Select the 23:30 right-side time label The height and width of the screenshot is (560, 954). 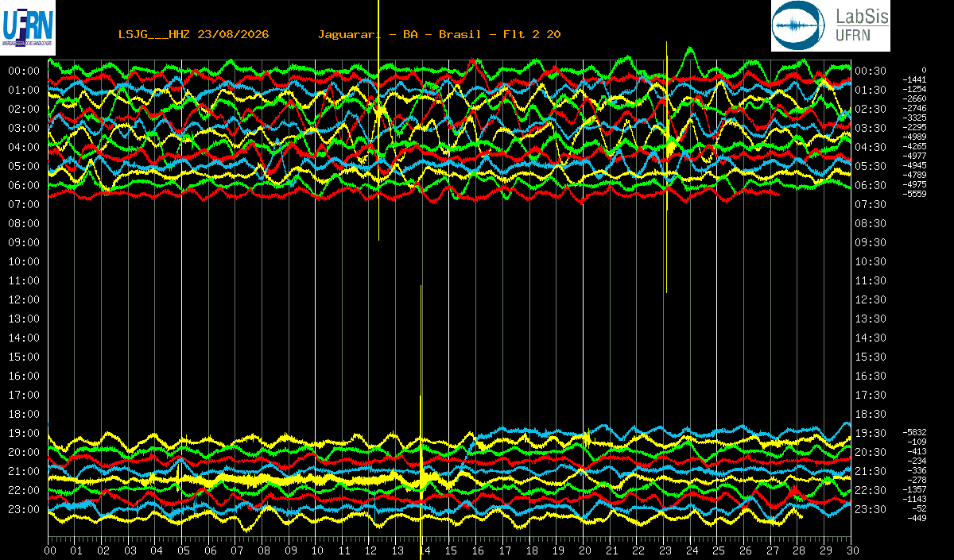coord(871,509)
